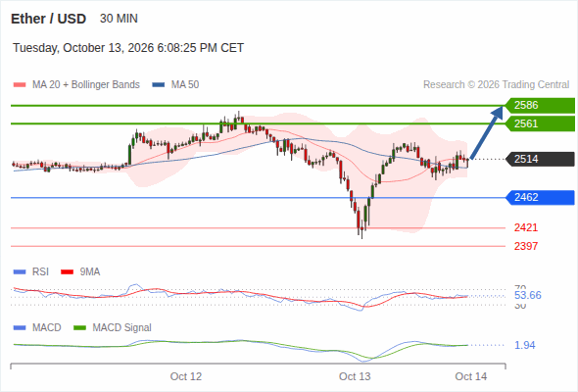Click the blue MACD legend swatch
The width and height of the screenshot is (578, 392).
click(x=20, y=328)
